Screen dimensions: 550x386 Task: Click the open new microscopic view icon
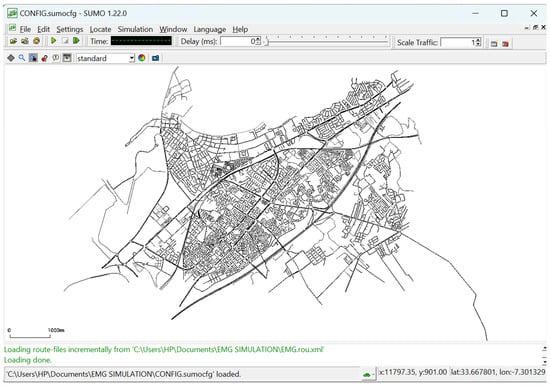(x=494, y=44)
